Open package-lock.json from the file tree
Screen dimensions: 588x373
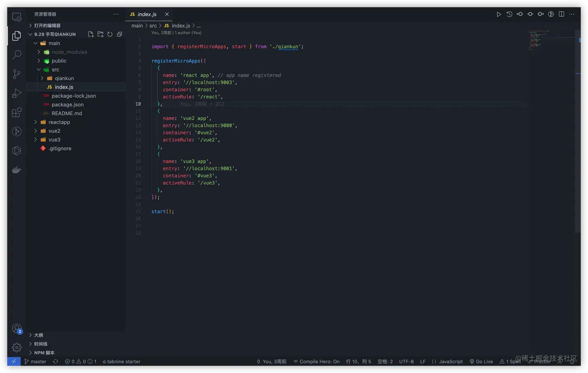[76, 96]
